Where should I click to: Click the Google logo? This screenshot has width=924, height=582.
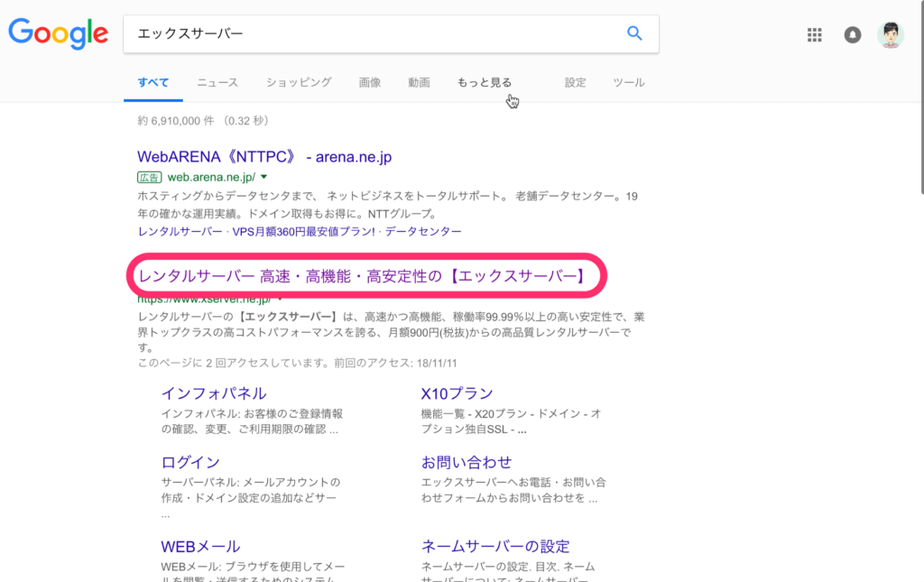pyautogui.click(x=58, y=33)
